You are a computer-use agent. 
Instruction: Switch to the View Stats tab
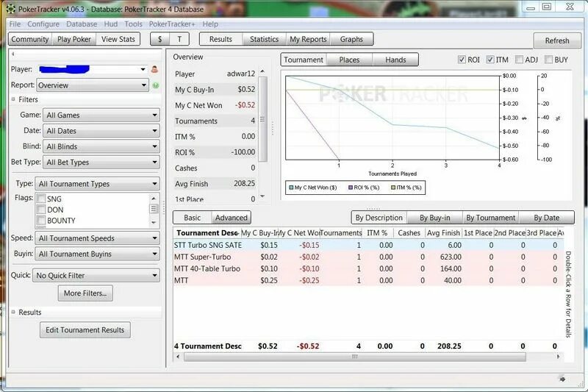tap(118, 39)
